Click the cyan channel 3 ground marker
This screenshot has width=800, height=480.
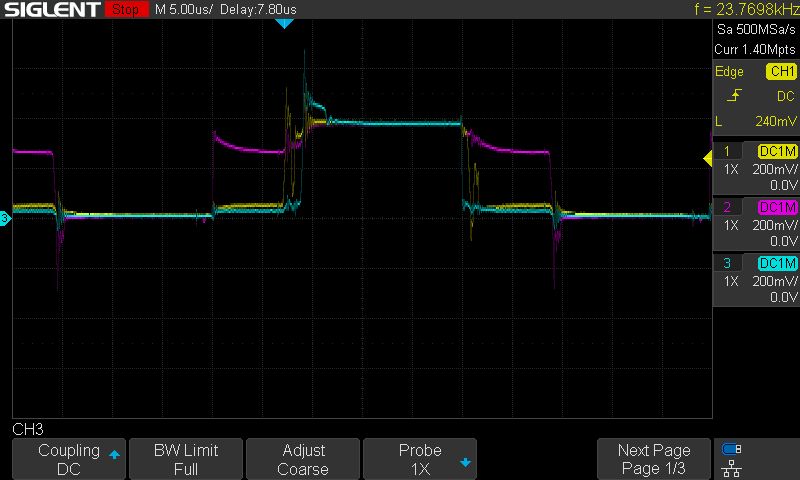5,218
